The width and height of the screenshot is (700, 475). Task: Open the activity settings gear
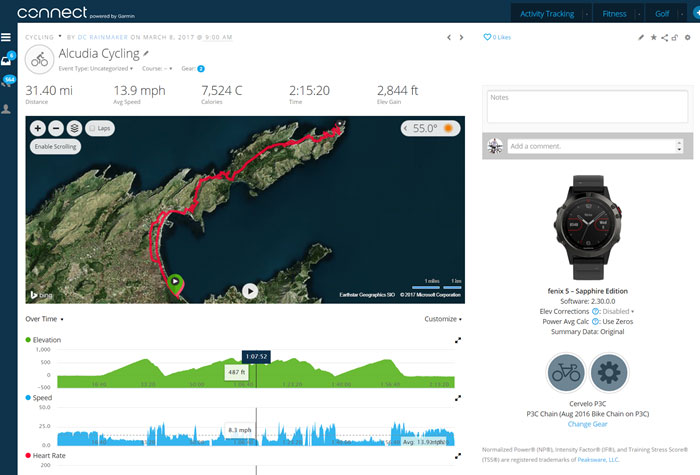click(x=686, y=37)
